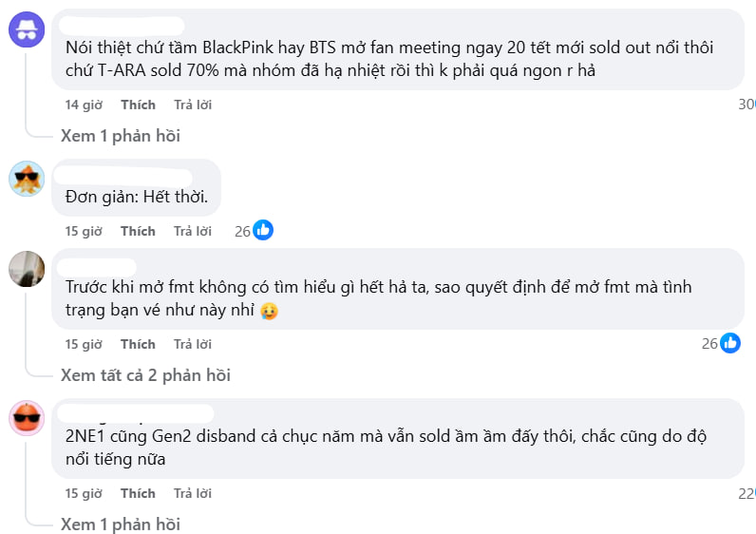Toggle Thích on 'Đơn giản: Hết thời.' comment
Image resolution: width=756 pixels, height=534 pixels.
pyautogui.click(x=138, y=231)
